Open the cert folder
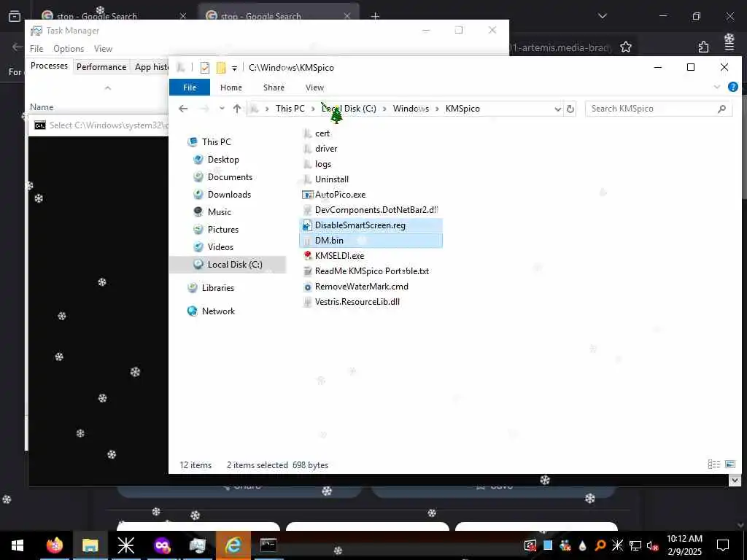 (322, 133)
